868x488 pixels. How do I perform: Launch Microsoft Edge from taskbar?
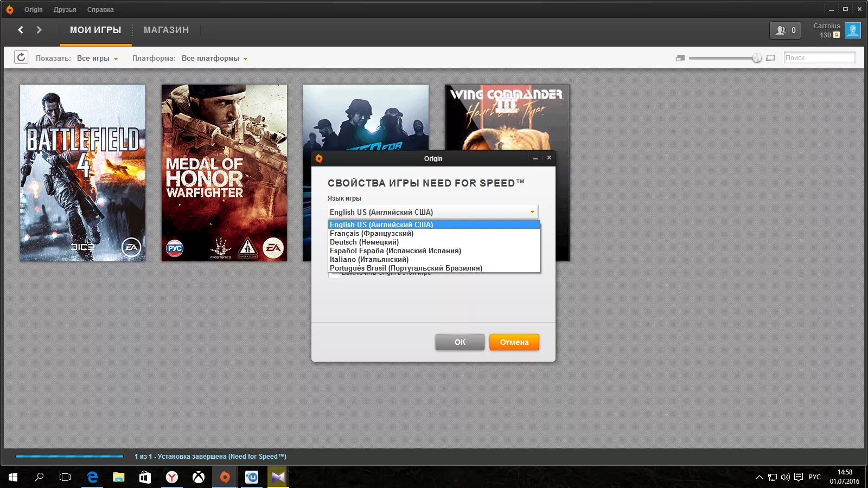[x=92, y=477]
